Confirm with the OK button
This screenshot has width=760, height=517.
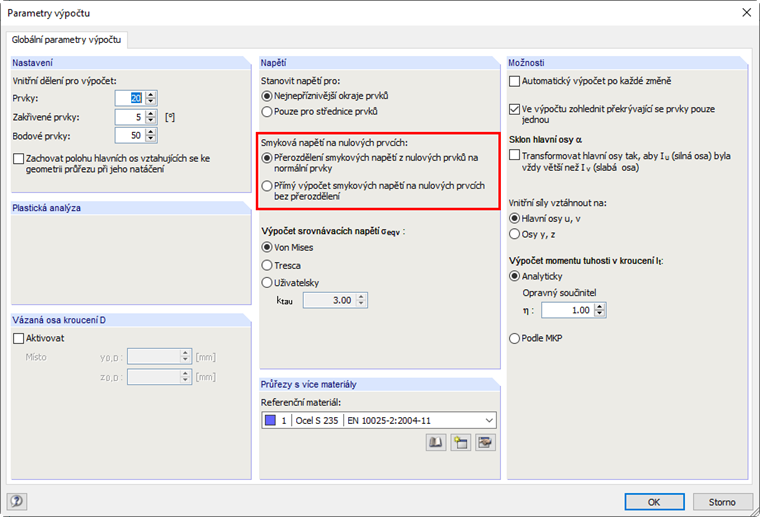tap(654, 502)
